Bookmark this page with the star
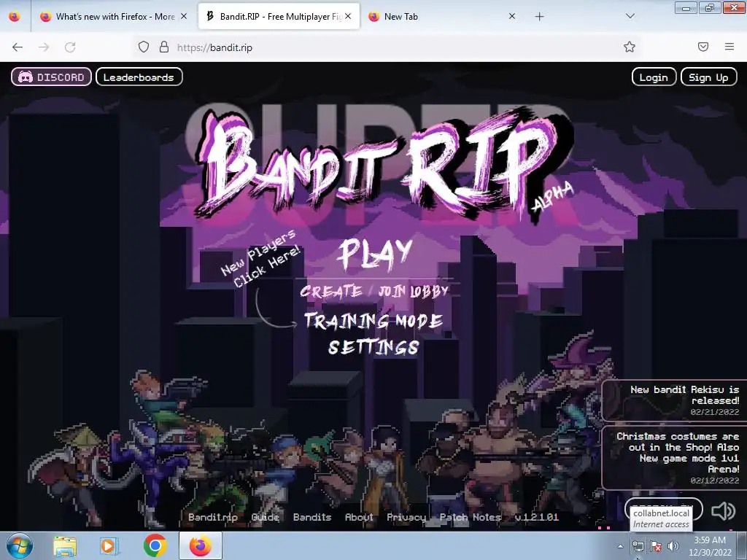747x560 pixels. (x=630, y=47)
